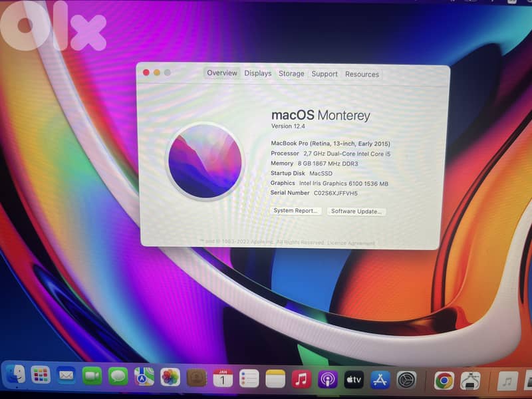Image resolution: width=532 pixels, height=399 pixels.
Task: Click the Software Update... button
Action: (x=356, y=211)
